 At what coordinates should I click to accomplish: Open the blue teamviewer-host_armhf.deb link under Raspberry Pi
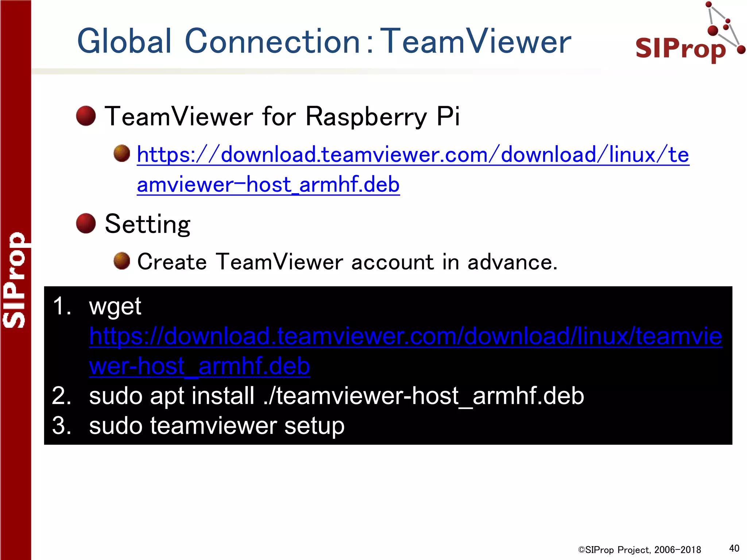[413, 169]
